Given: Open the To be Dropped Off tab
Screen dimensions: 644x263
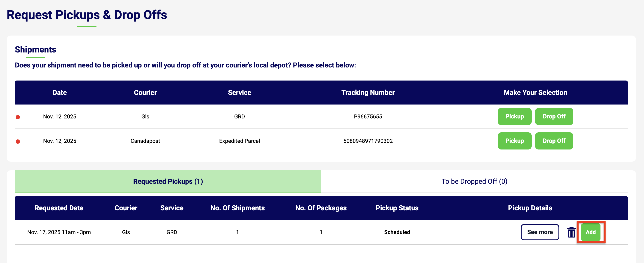Looking at the screenshot, I should tap(474, 181).
